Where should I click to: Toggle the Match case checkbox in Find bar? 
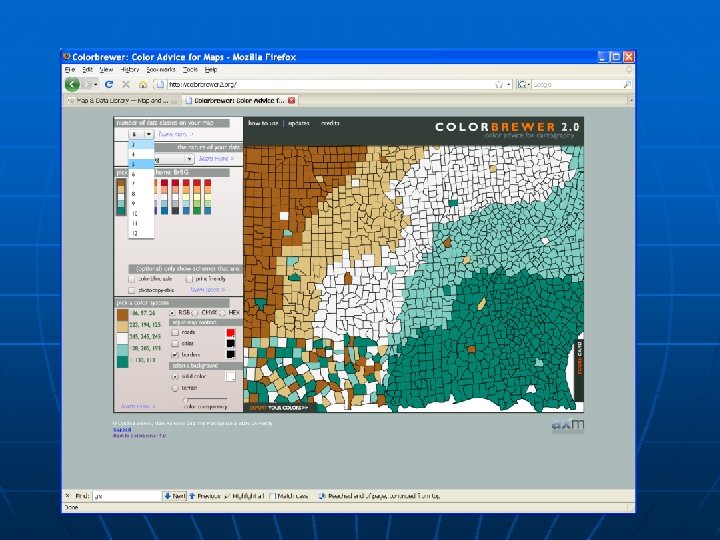[x=272, y=496]
